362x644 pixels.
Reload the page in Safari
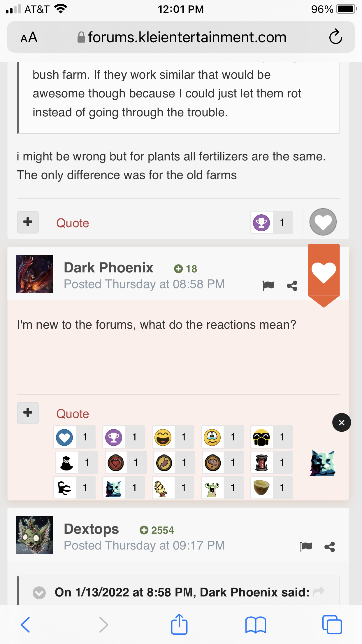pos(335,37)
